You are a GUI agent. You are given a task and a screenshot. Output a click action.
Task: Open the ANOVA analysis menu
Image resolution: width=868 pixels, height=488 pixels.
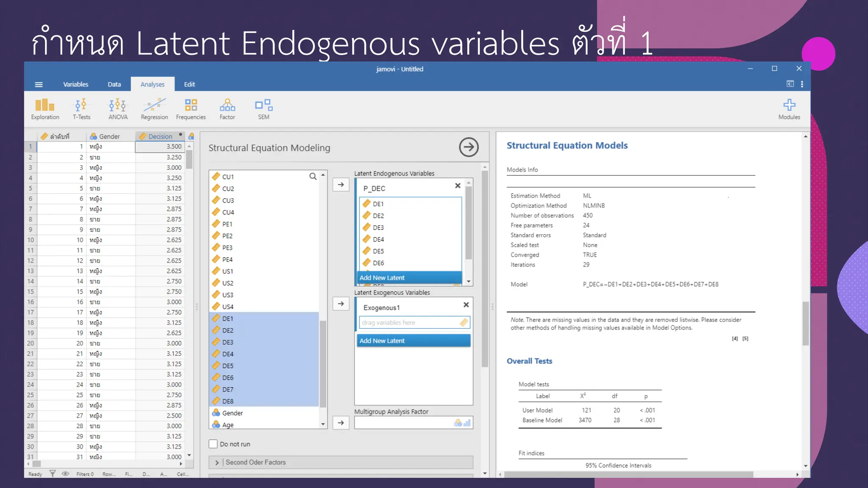click(x=117, y=109)
